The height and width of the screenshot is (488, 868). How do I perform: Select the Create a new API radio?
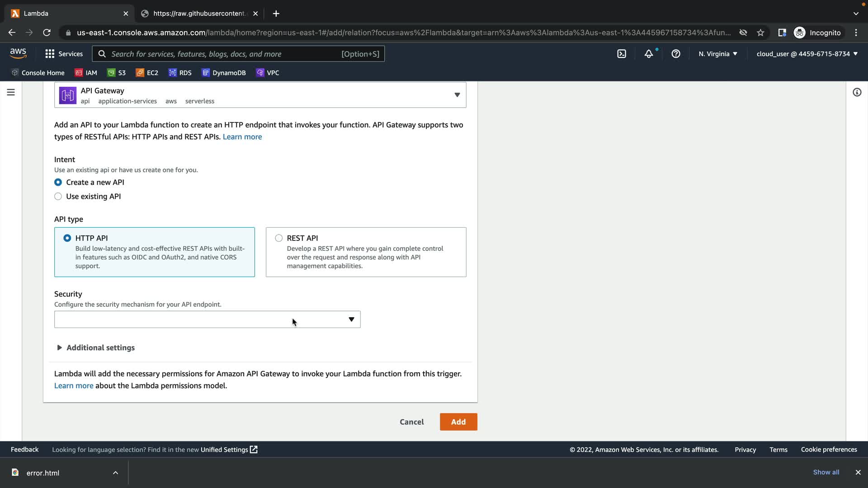58,182
